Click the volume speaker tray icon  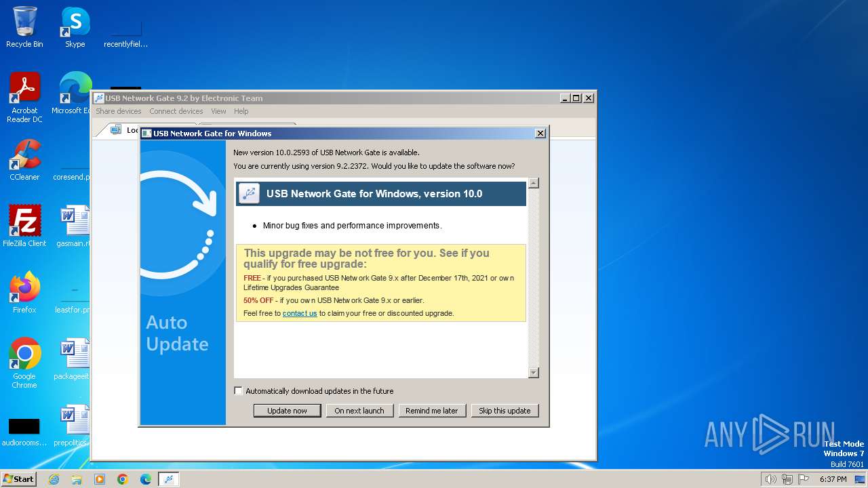click(x=770, y=479)
